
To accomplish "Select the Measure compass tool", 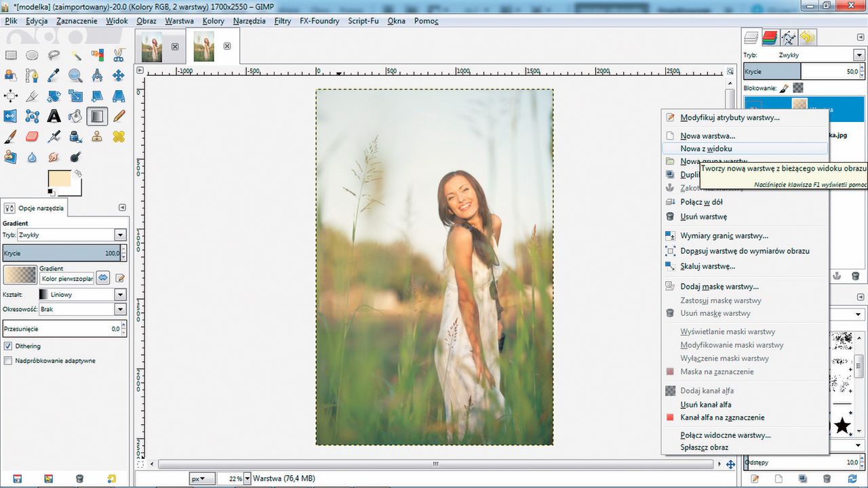I will pyautogui.click(x=97, y=75).
